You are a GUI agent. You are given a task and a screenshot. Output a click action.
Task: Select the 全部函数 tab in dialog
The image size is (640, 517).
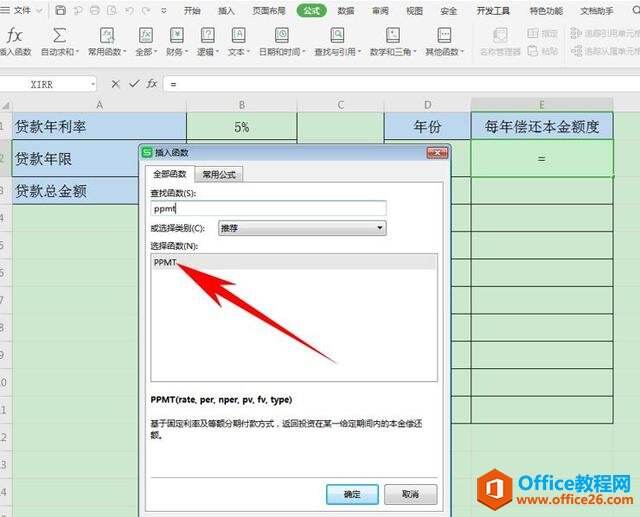click(170, 174)
